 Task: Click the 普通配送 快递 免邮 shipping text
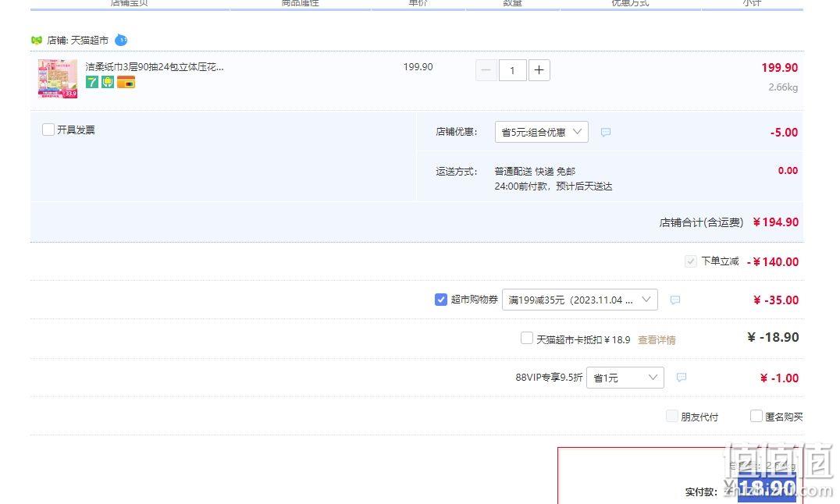tap(535, 172)
